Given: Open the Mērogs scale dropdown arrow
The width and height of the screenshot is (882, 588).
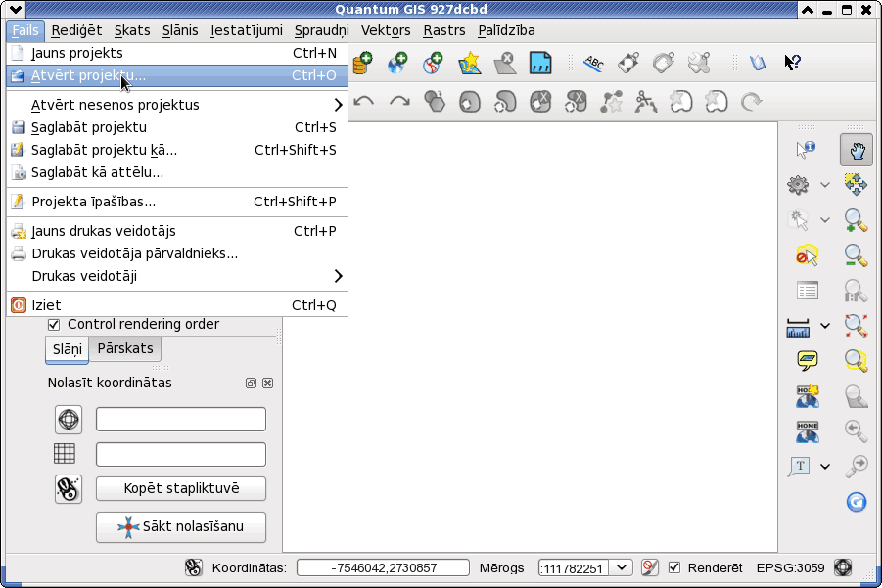Looking at the screenshot, I should [621, 567].
